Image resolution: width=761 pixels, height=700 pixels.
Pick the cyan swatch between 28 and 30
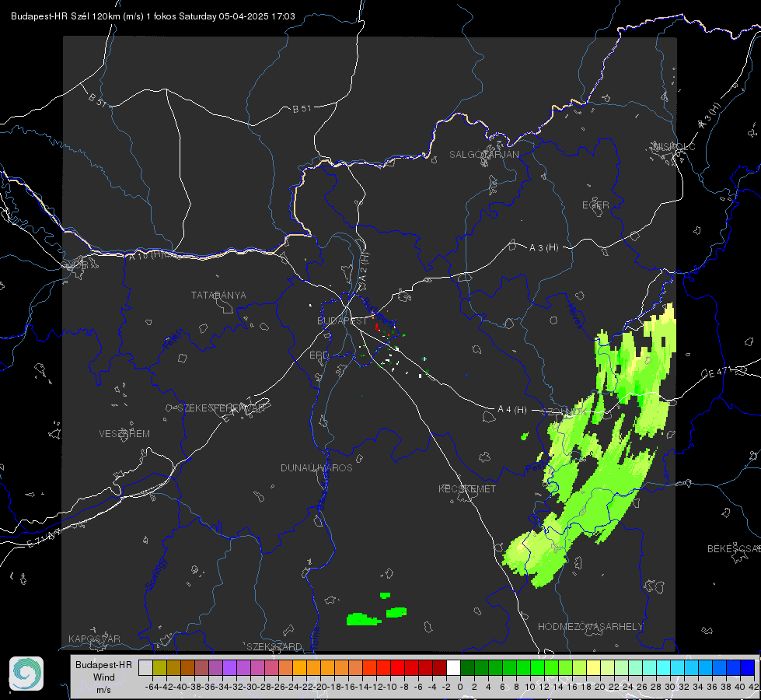[664, 668]
